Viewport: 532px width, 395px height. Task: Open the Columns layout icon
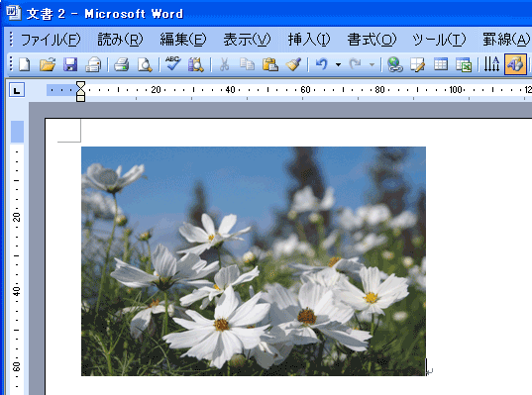491,64
